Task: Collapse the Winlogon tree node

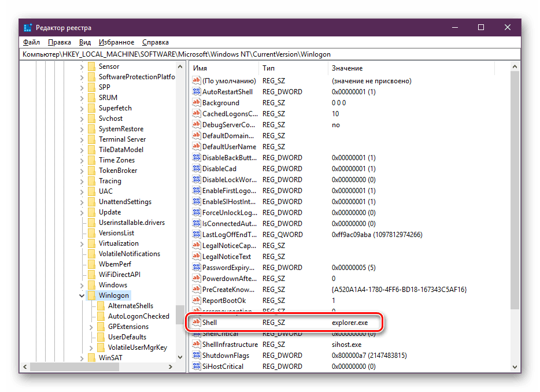Action: 82,295
